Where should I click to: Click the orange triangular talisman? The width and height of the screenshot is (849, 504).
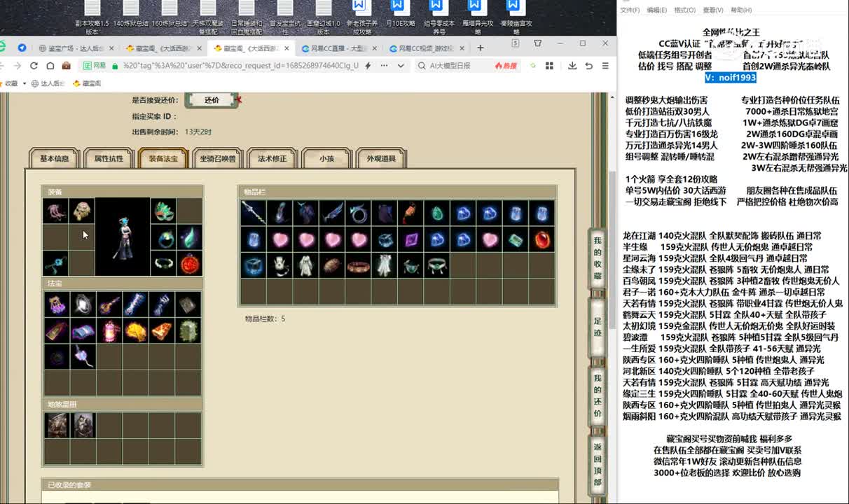(x=162, y=330)
